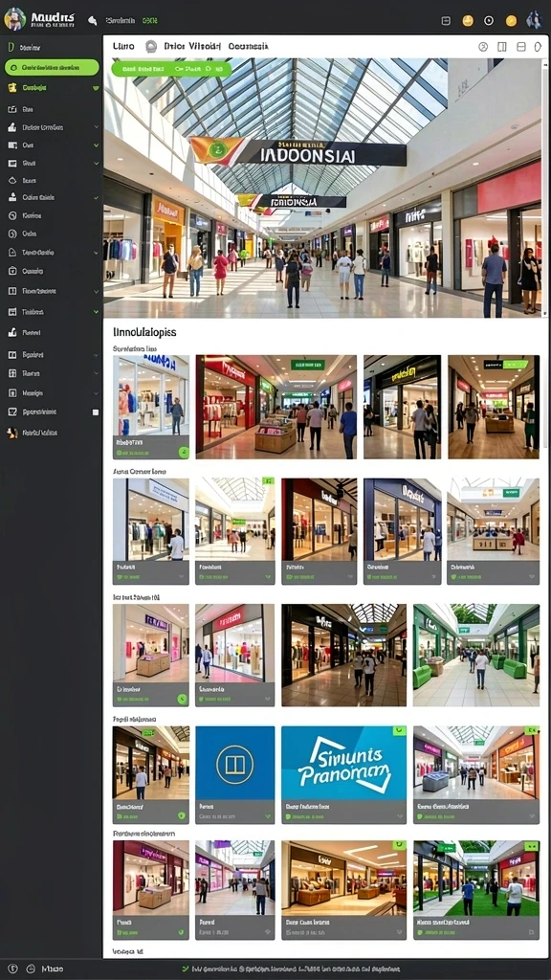Click the INDOONSIAI banner in the hero image
This screenshot has width=551, height=980.
pyautogui.click(x=298, y=152)
